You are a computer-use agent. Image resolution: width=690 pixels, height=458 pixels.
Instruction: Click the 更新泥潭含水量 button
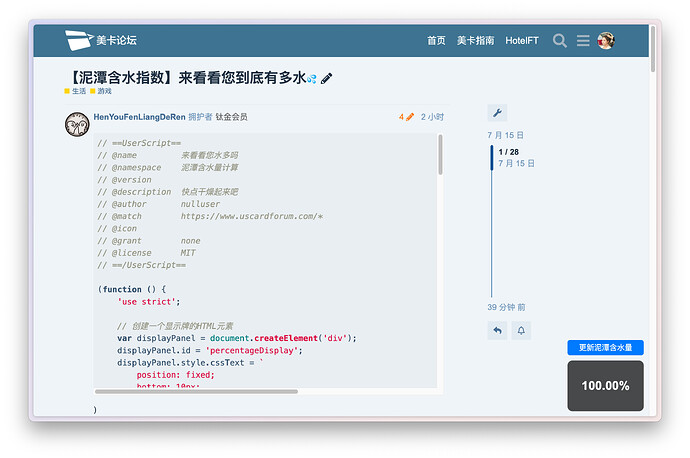[605, 347]
